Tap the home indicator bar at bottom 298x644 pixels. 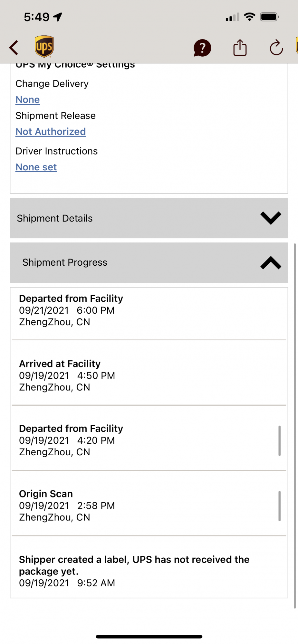pos(149,636)
